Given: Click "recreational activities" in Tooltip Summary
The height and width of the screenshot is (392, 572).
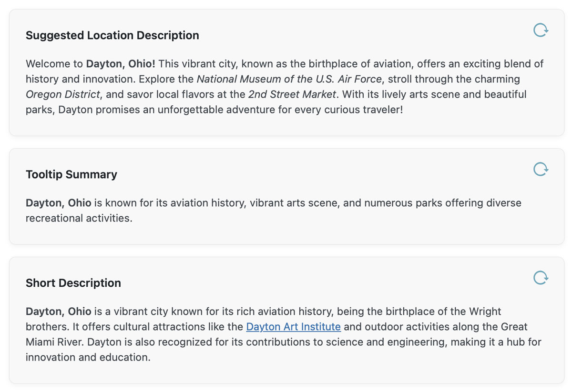Looking at the screenshot, I should point(78,218).
